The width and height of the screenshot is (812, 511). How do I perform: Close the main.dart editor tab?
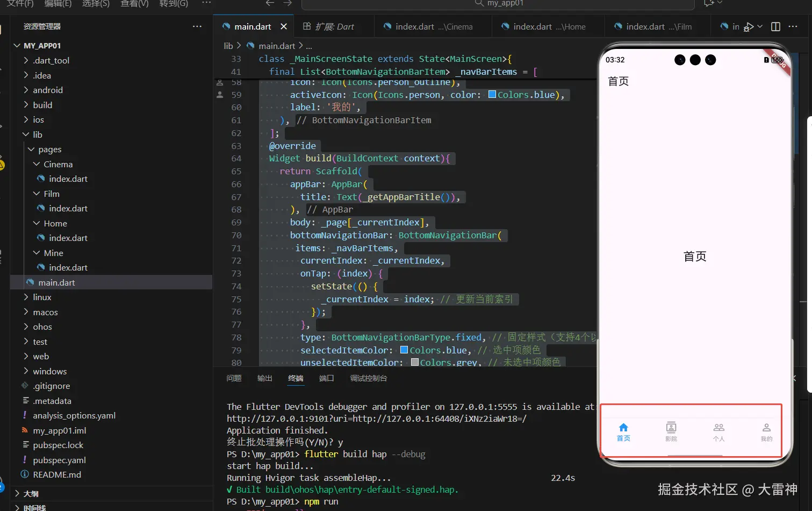click(284, 26)
